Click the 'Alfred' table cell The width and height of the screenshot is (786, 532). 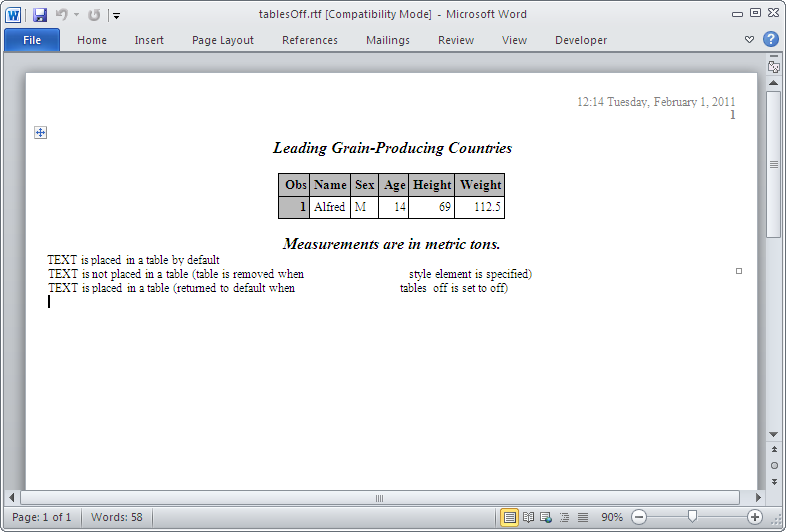point(330,207)
